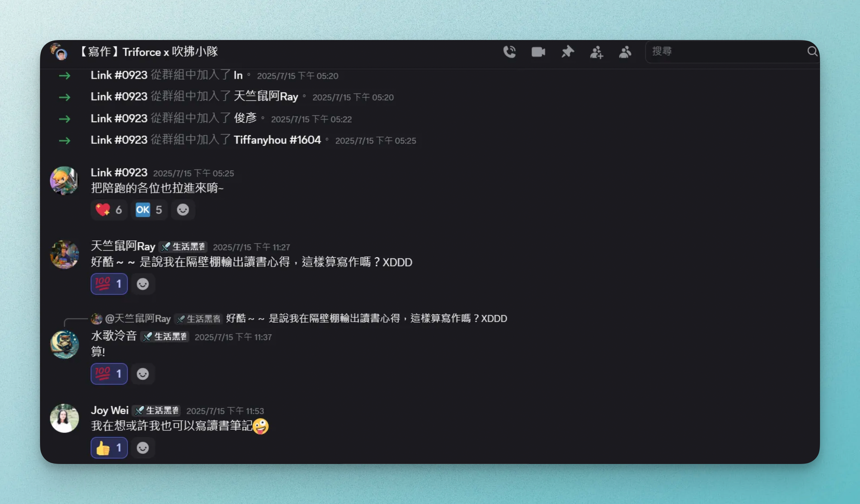Viewport: 860px width, 504px height.
Task: Start a voice call
Action: click(x=510, y=52)
